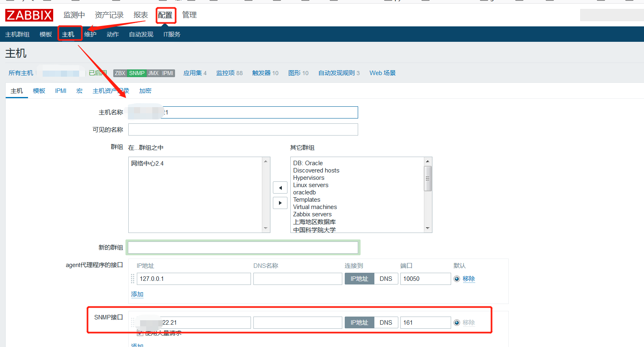Select DB: Oracle in other groups

(308, 163)
